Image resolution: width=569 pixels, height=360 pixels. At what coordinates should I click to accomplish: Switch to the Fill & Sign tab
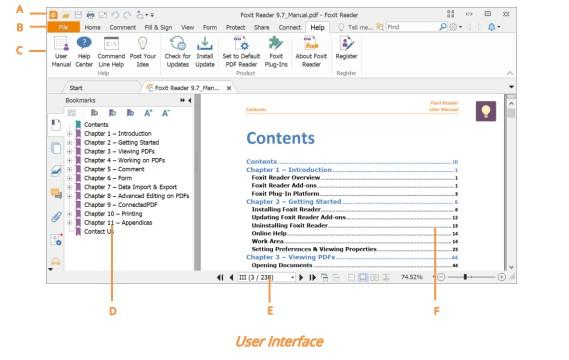coord(158,27)
